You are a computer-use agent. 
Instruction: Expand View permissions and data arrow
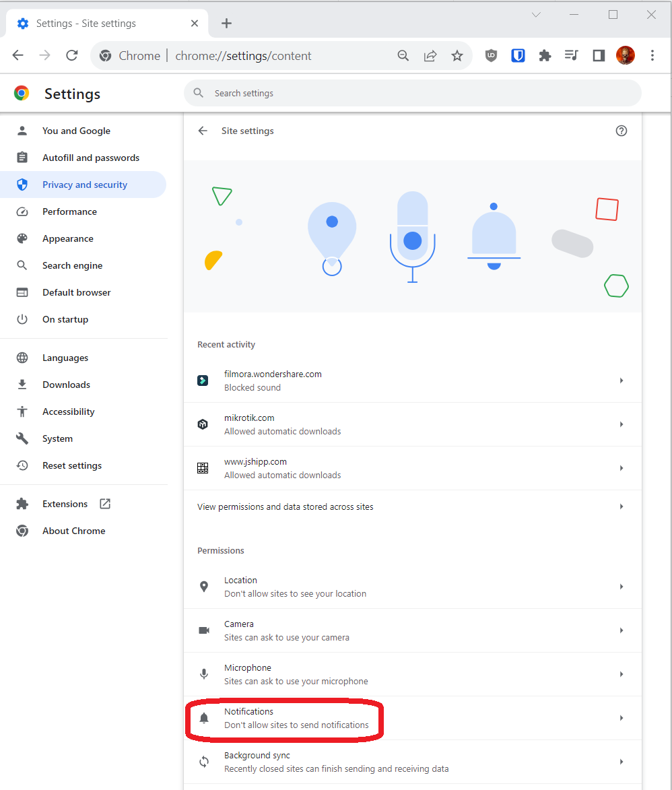click(621, 506)
